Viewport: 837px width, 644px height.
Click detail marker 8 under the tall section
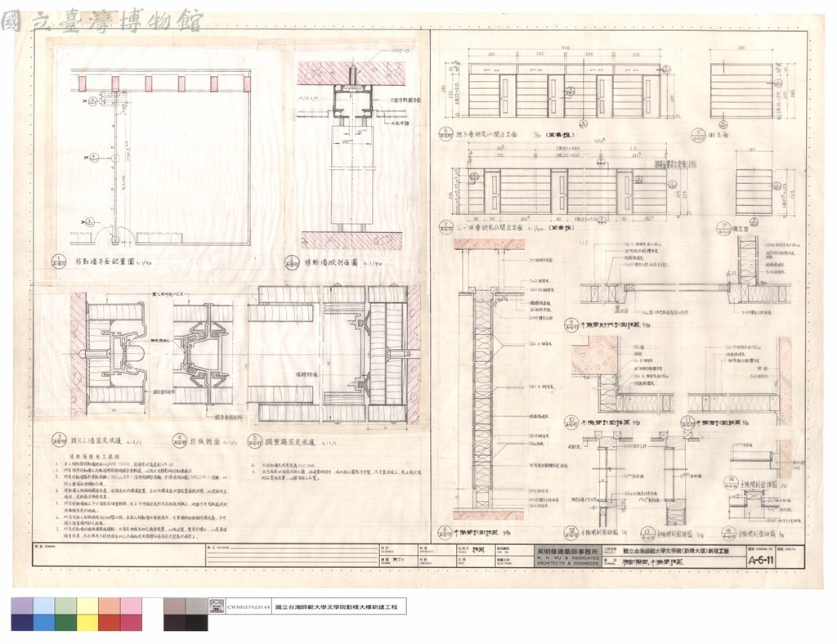point(445,532)
